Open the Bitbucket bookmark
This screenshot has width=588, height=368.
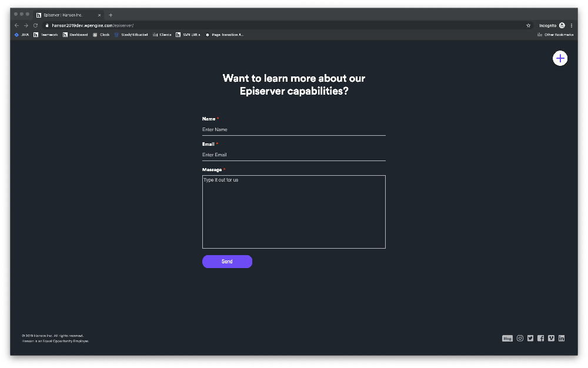coord(131,35)
